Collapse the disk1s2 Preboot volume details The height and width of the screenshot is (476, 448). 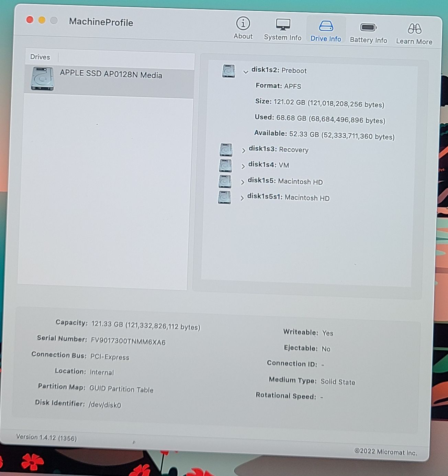246,72
